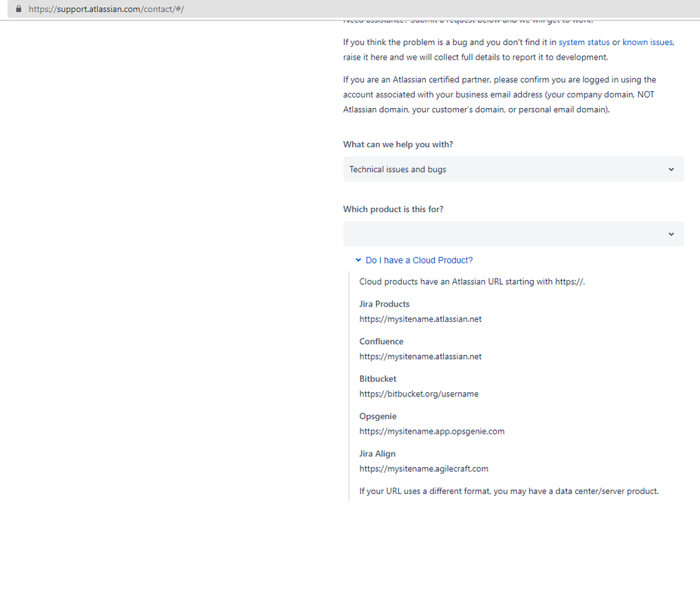Click the Atlassian certified partner paragraph
700x602 pixels.
point(499,95)
